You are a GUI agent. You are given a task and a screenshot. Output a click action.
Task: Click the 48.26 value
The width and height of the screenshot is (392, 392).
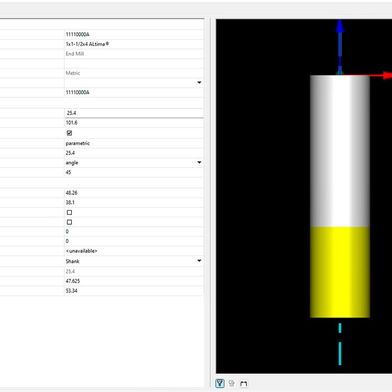(x=72, y=193)
